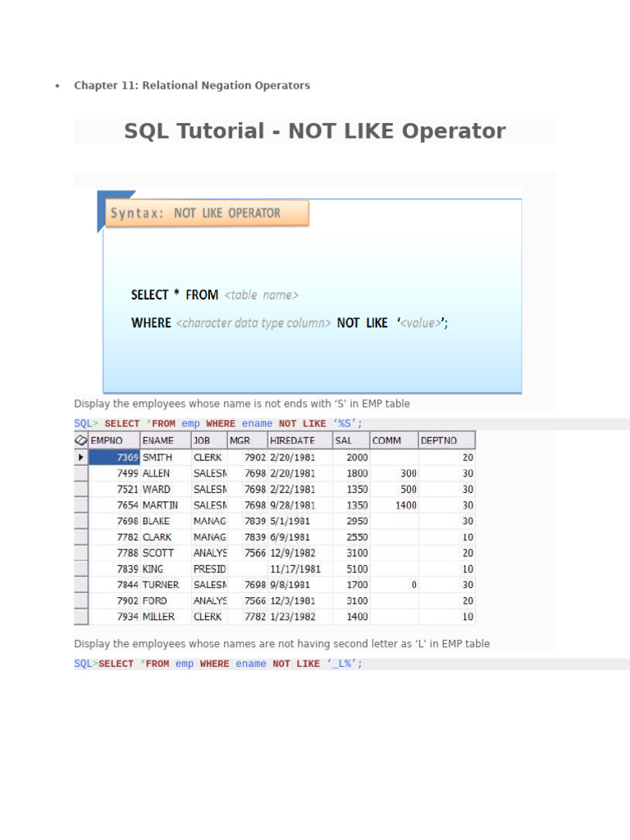Click the MGR column header
The image size is (630, 840).
pos(246,441)
